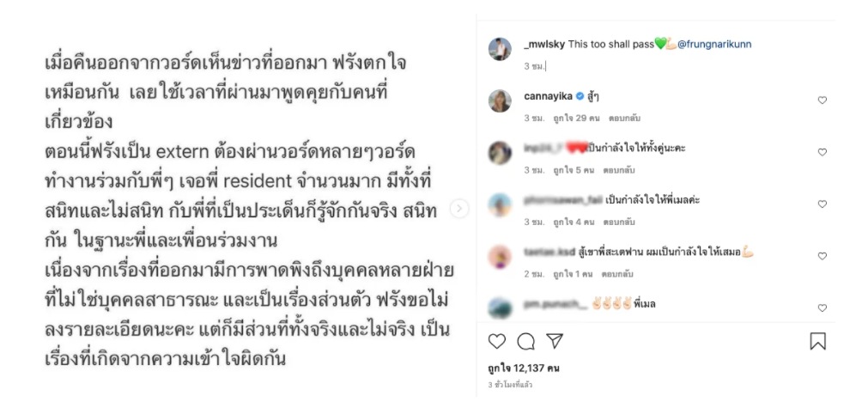This screenshot has width=868, height=402.
Task: Like the "พี่เมล" comment heart
Action: [x=822, y=308]
